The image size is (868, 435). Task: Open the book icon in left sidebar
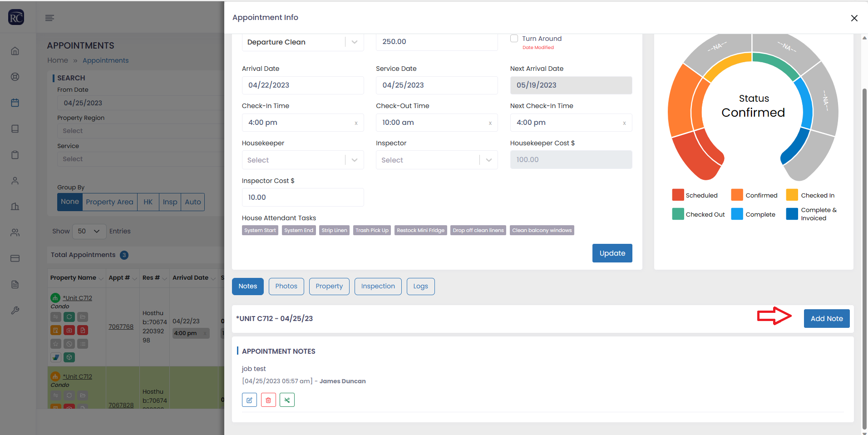(x=15, y=129)
